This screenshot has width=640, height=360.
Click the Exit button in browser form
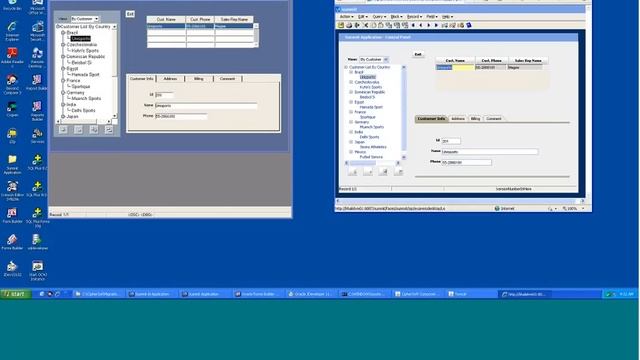(418, 54)
